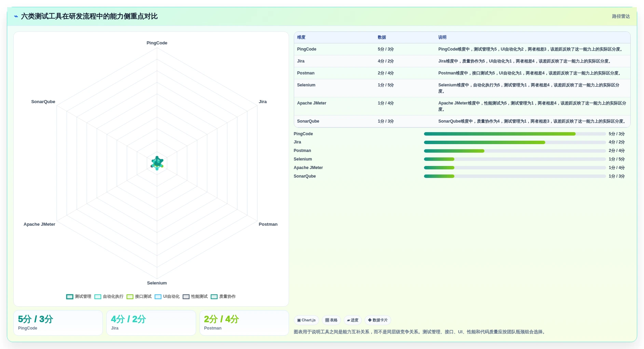
Task: Click the Chart.js chip
Action: click(306, 320)
